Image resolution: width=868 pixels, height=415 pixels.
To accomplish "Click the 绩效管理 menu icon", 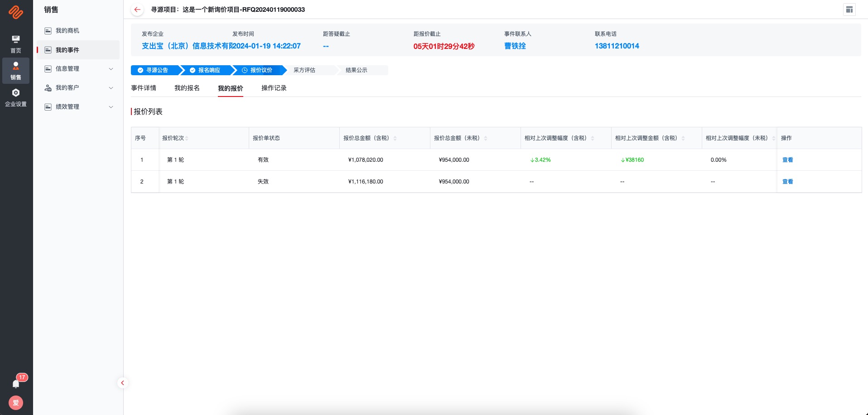I will (x=48, y=107).
